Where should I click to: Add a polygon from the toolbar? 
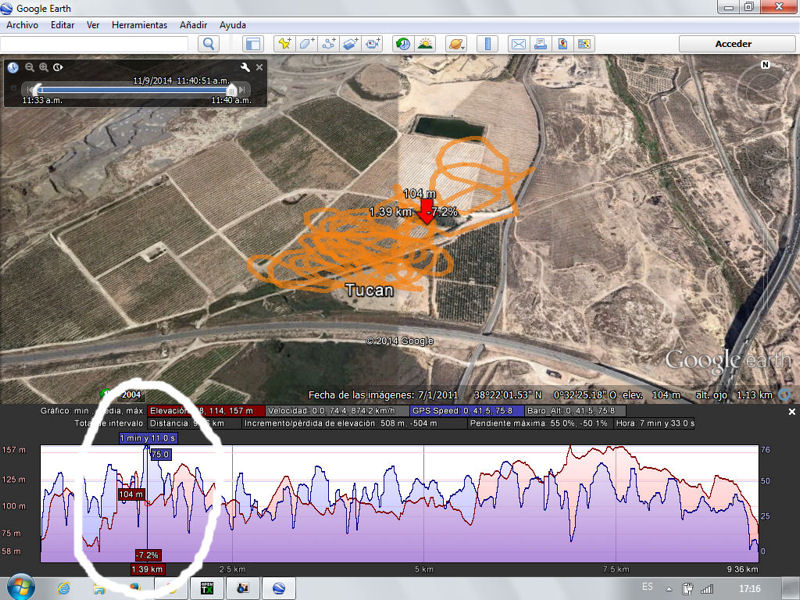point(306,44)
